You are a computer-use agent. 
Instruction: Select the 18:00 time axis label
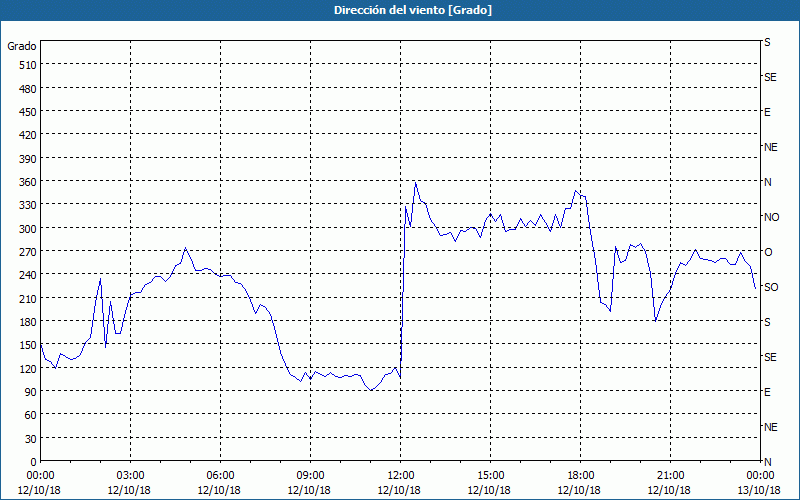point(581,476)
